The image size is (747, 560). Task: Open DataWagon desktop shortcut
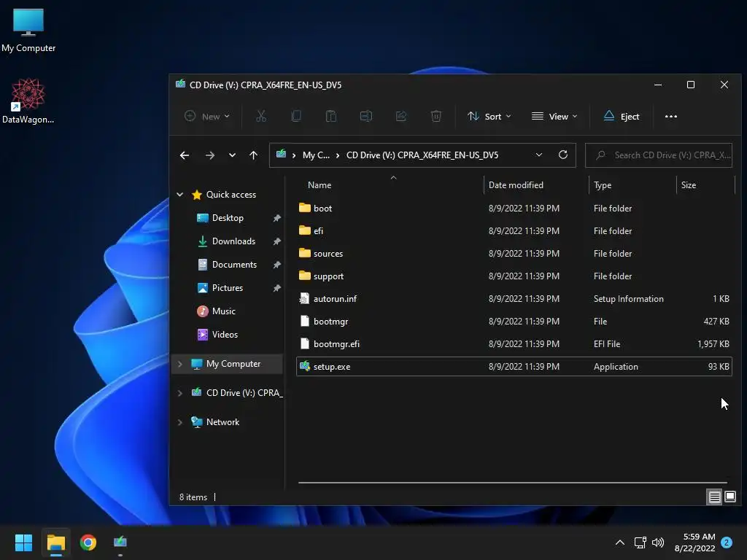28,101
